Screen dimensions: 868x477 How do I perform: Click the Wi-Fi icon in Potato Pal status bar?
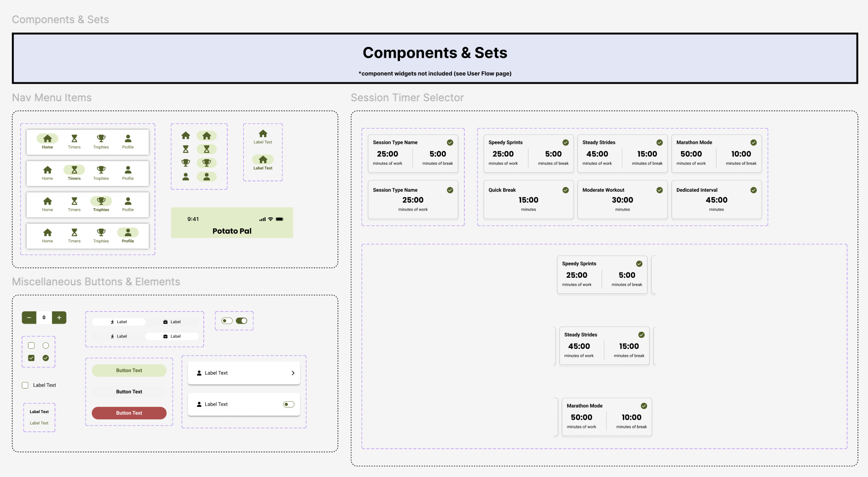[271, 219]
